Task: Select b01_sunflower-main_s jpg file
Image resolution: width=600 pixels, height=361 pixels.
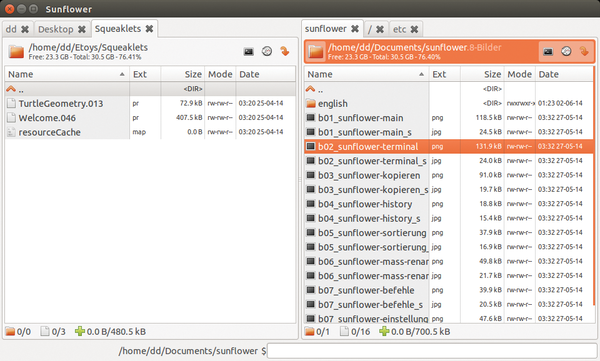Action: tap(448, 132)
